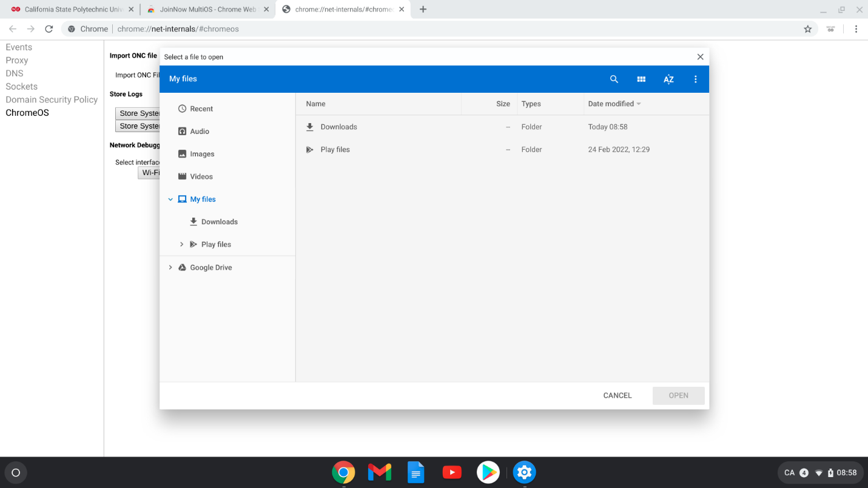
Task: Open the Images section
Action: coord(203,153)
